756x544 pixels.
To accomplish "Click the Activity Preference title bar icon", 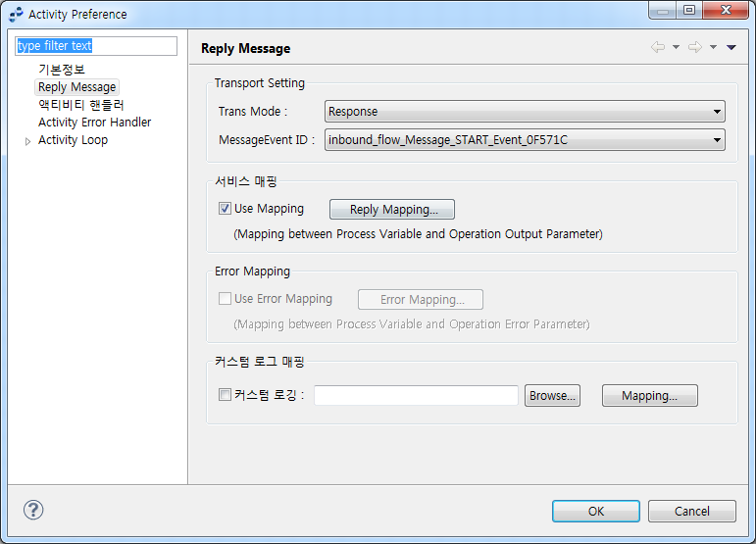I will (x=15, y=15).
